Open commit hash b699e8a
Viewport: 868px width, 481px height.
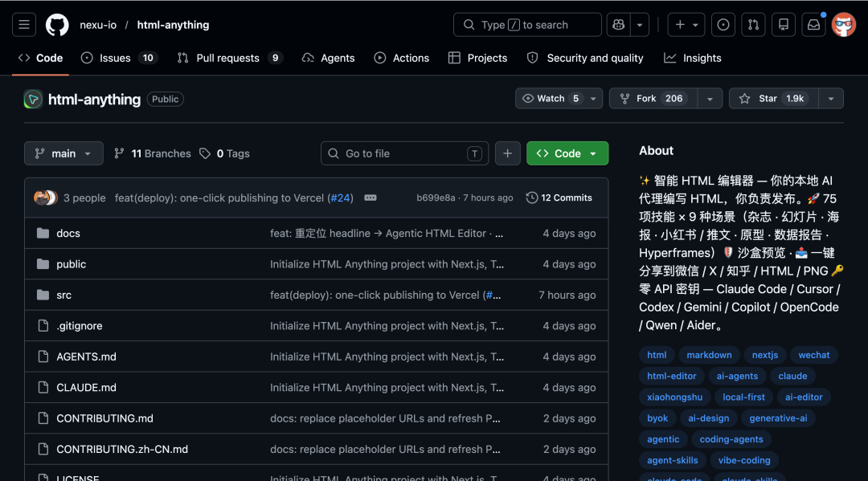(x=436, y=198)
